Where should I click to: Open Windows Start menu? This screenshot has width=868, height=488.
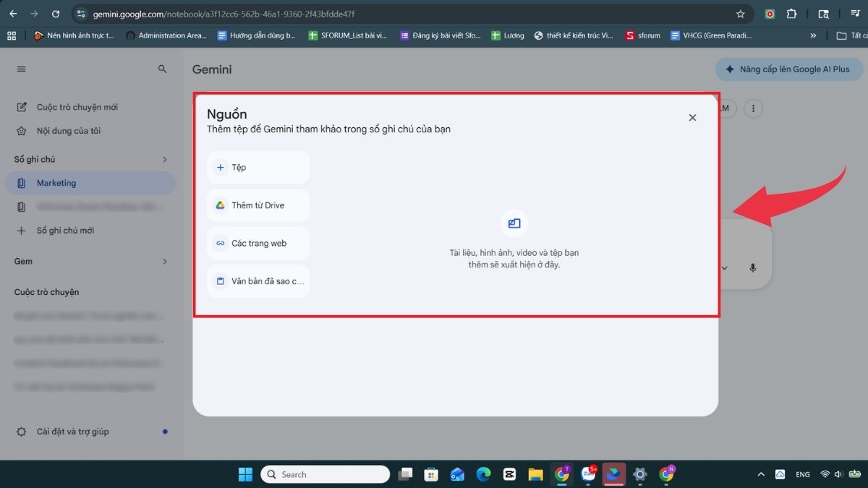(x=245, y=474)
